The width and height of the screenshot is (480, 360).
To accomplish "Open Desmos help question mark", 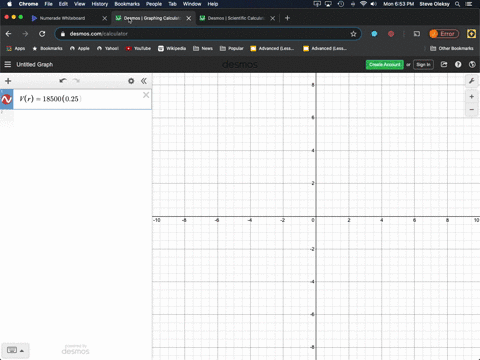I will (x=458, y=64).
